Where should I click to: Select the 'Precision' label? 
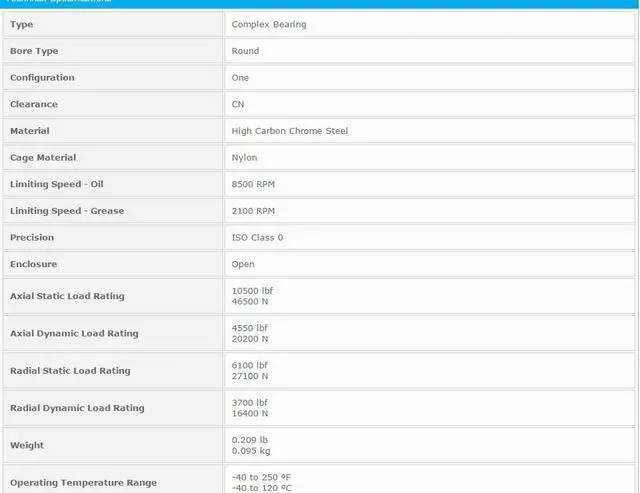click(x=31, y=237)
